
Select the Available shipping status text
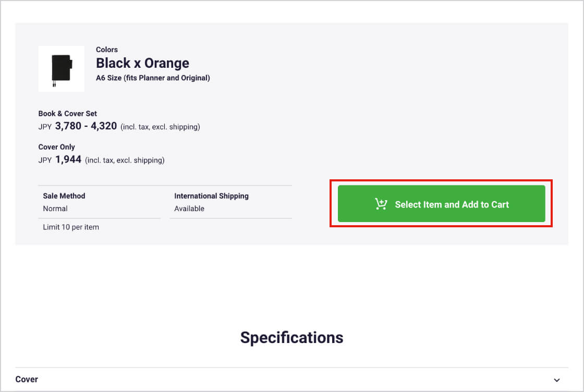(189, 209)
